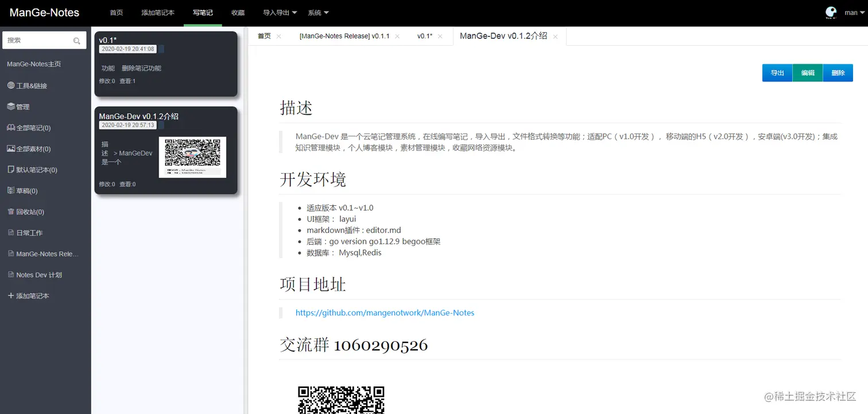Screen dimensions: 868x414
Task: Click the 开发环境 heading
Action: coord(313,179)
